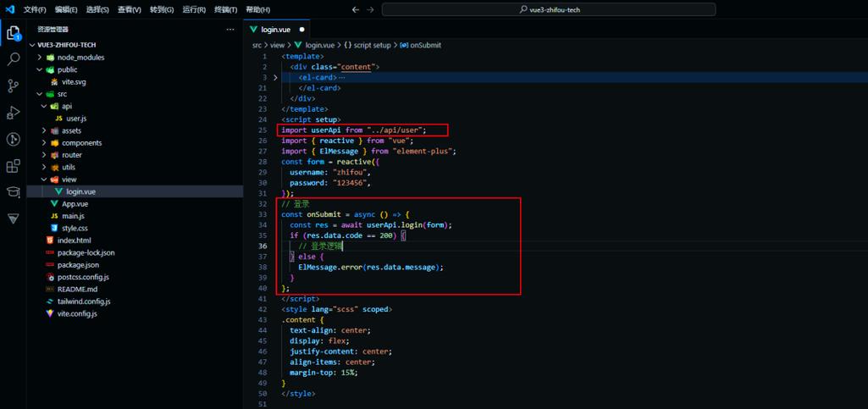The width and height of the screenshot is (868, 409).
Task: Click the .content selector on line 43
Action: coord(298,320)
